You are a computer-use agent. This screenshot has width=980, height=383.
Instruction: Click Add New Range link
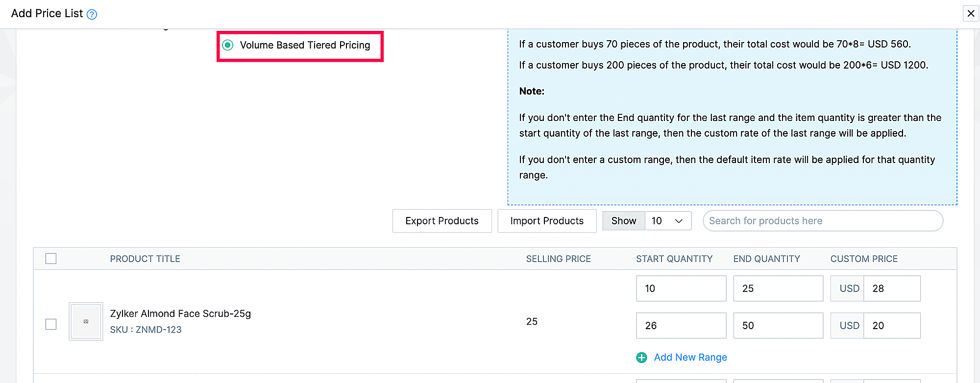tap(690, 358)
